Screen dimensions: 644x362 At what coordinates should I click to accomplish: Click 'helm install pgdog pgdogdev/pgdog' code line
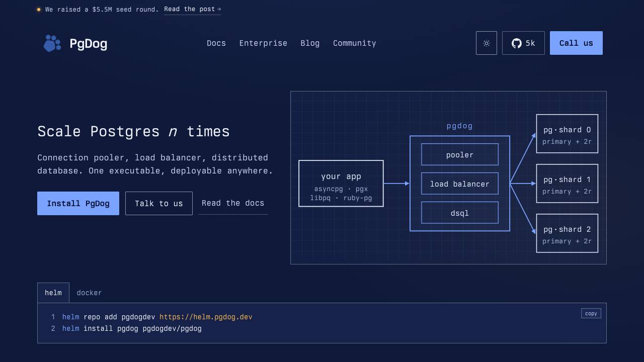click(132, 328)
